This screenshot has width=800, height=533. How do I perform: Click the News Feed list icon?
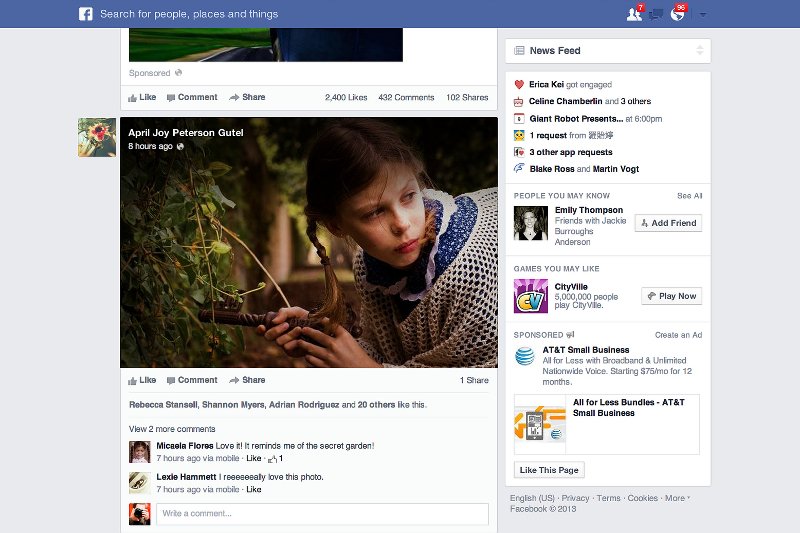tap(519, 50)
